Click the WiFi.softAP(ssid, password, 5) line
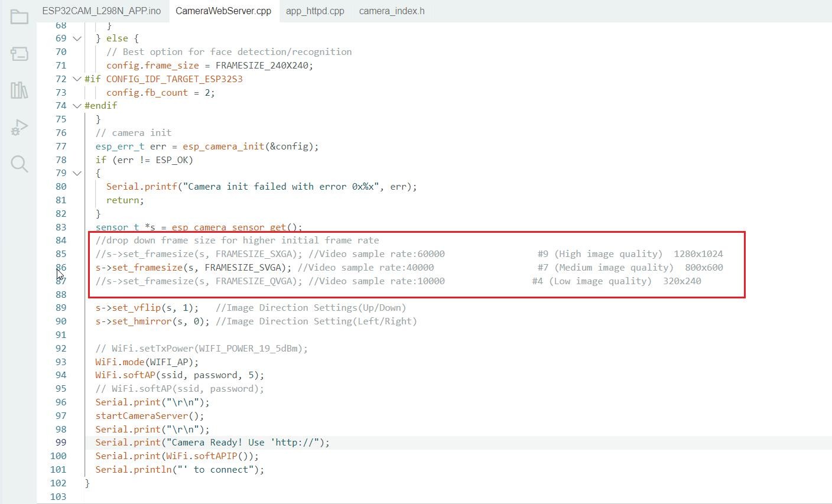The image size is (832, 504). pyautogui.click(x=180, y=375)
